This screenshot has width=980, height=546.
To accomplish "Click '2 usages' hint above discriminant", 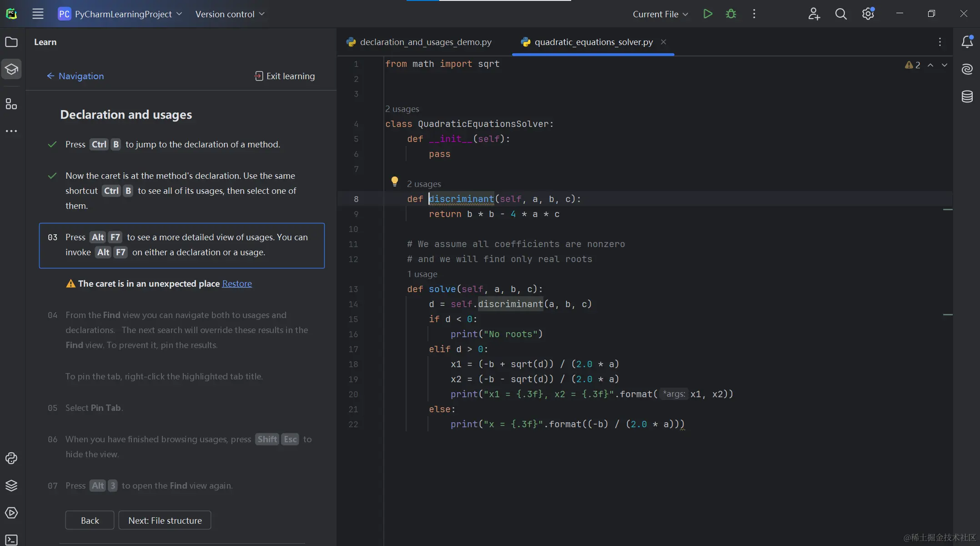I will pos(424,184).
